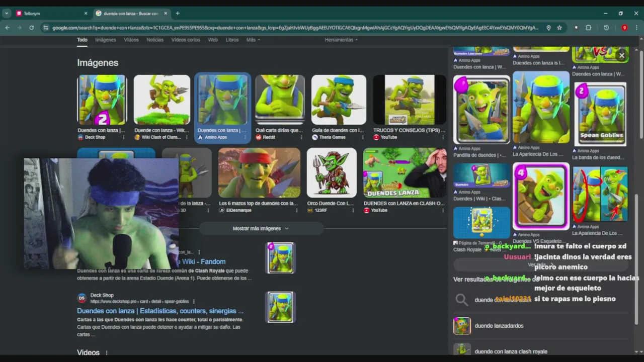Bookmark this page with the star icon

[559, 28]
